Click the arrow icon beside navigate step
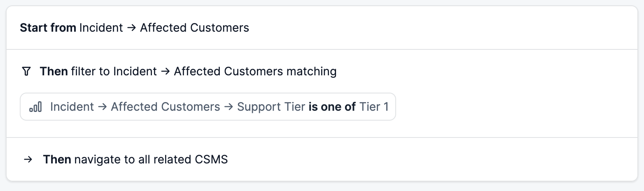 tap(28, 159)
